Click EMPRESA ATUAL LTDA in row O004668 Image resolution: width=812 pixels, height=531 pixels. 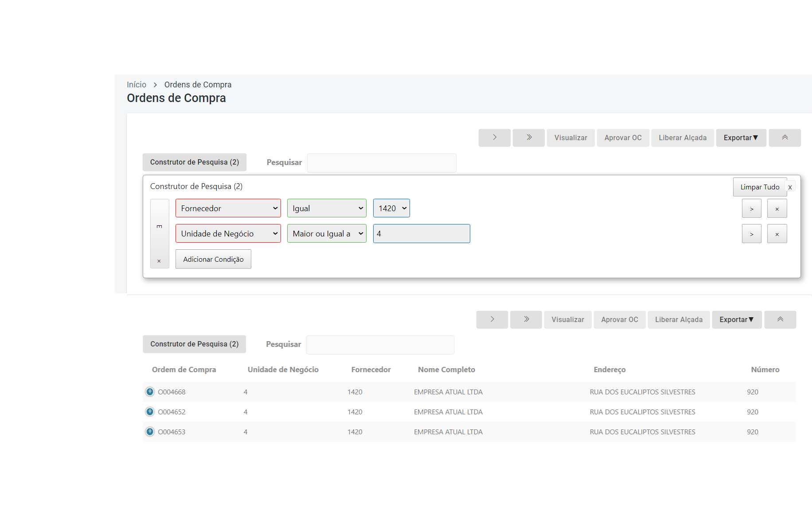click(448, 392)
